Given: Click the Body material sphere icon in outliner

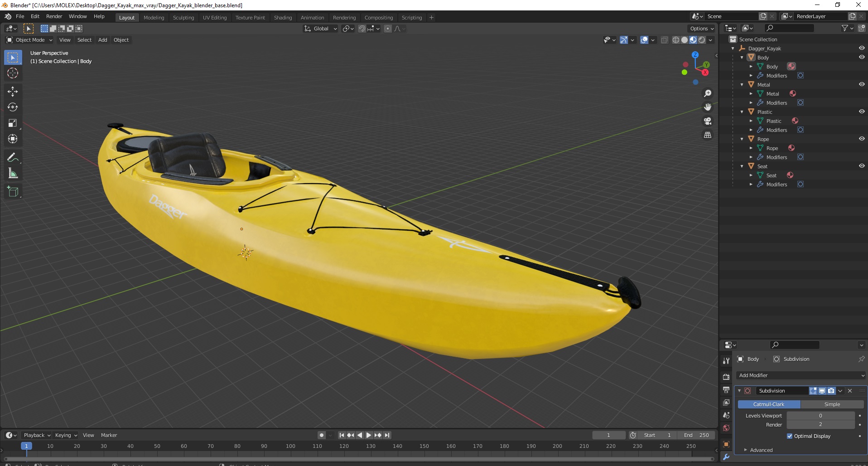Looking at the screenshot, I should [x=791, y=66].
